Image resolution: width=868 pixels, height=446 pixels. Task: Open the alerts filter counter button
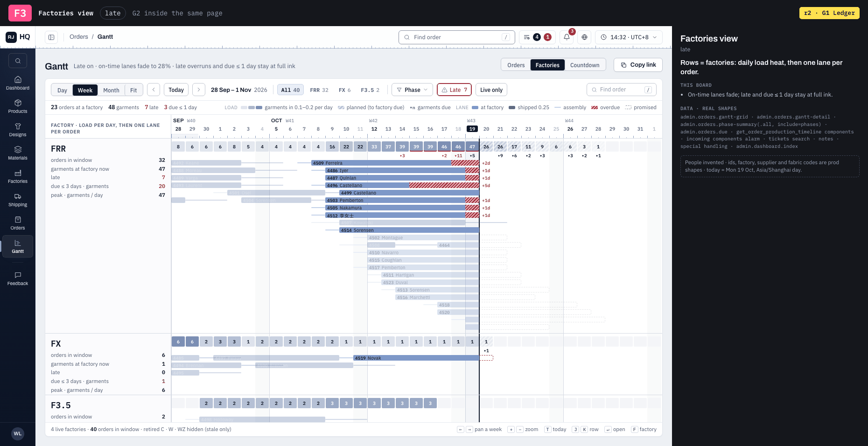[x=538, y=37]
